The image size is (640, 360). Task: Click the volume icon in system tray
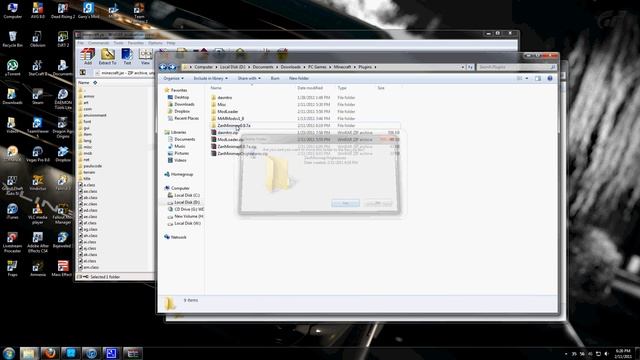point(606,354)
